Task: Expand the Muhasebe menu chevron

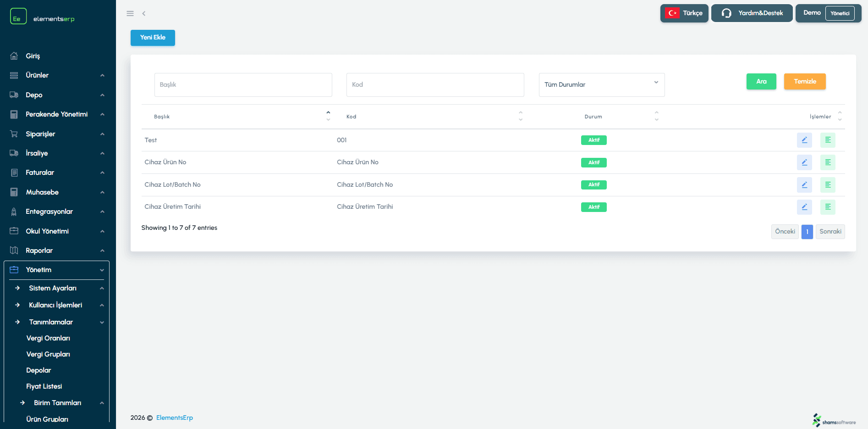Action: 102,192
